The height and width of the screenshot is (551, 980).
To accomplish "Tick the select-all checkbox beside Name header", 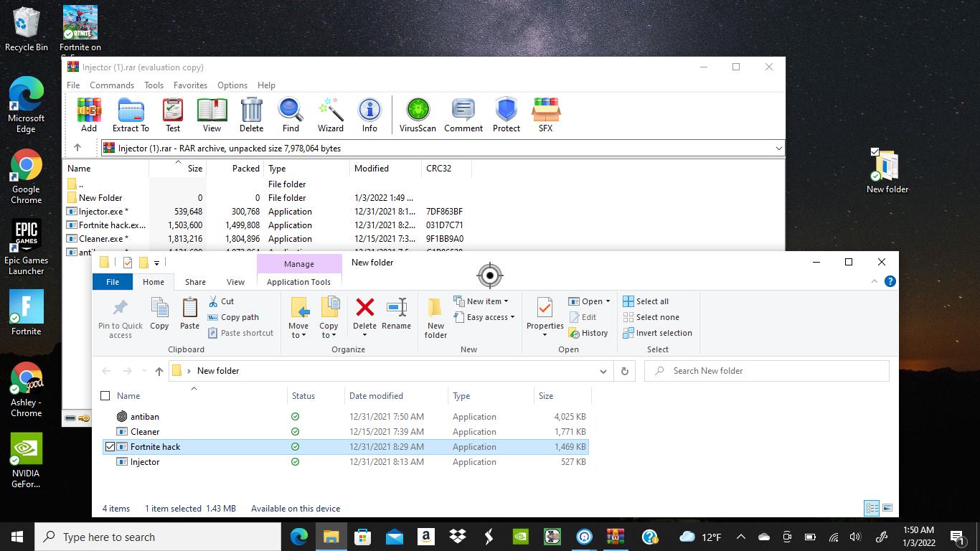I will pos(105,396).
